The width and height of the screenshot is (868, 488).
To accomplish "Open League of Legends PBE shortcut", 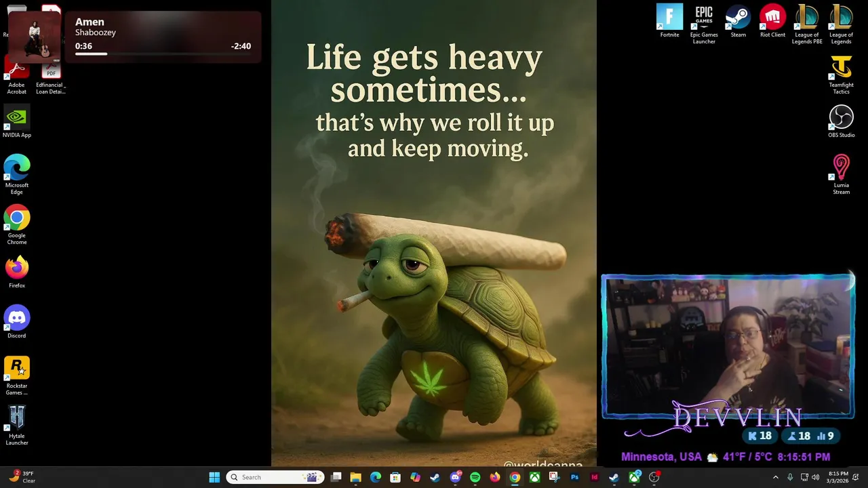I will coord(807,24).
